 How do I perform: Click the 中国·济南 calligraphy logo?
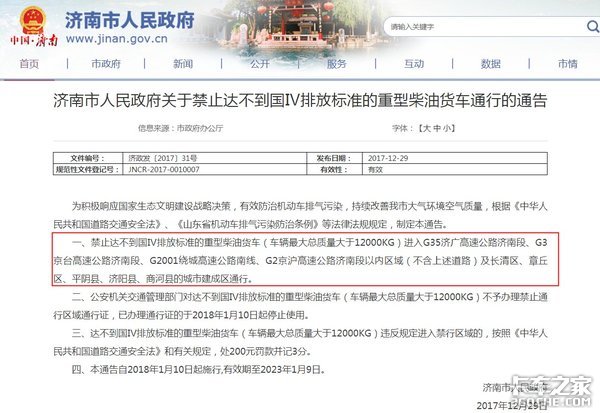coord(31,43)
